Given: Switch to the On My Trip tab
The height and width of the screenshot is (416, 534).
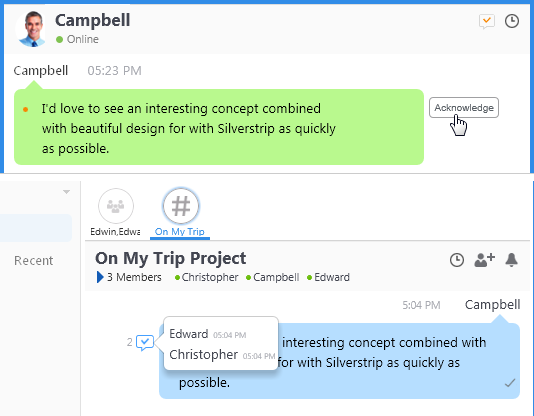Looking at the screenshot, I should [180, 231].
